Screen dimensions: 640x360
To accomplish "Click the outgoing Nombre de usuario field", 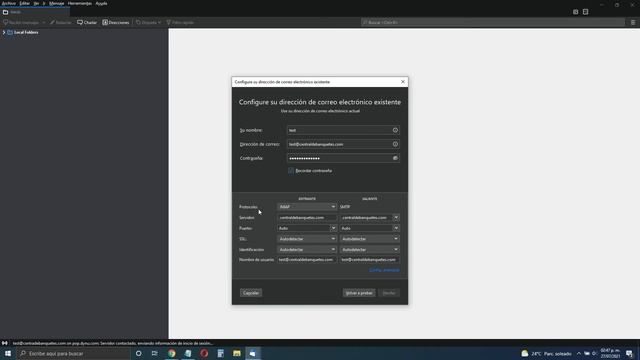I will (x=370, y=260).
